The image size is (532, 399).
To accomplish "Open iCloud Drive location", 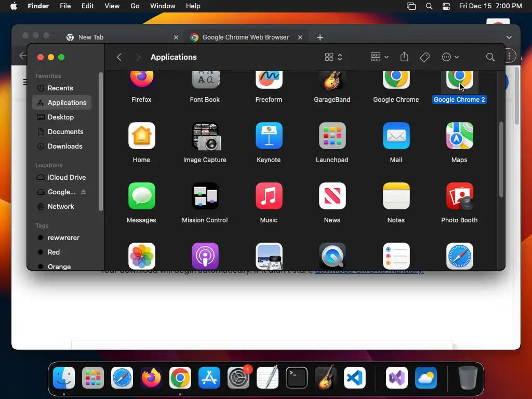I will pos(62,178).
